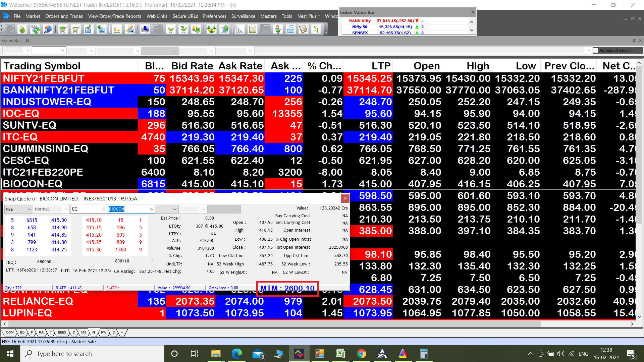The image size is (644, 362).
Task: Open the Surveillance menu
Action: tap(243, 16)
